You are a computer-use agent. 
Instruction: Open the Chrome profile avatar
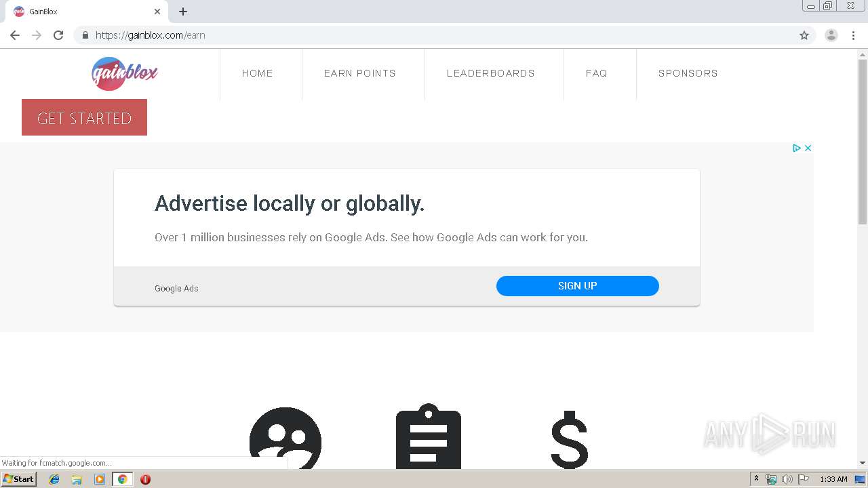(831, 35)
